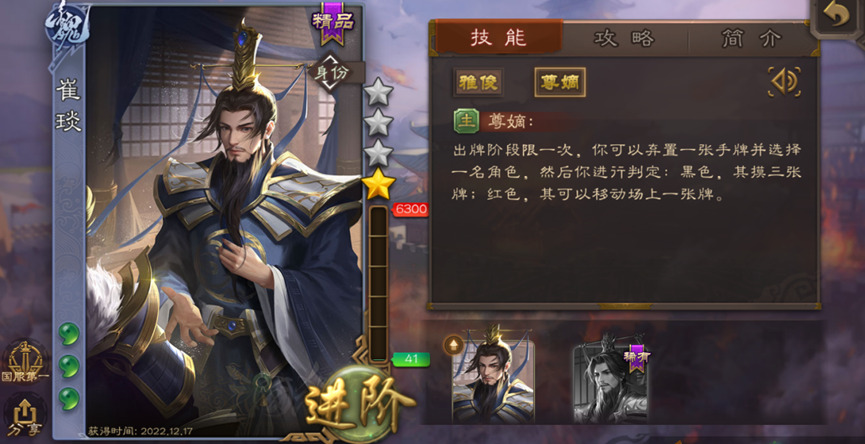Play the skill voice audio
The width and height of the screenshot is (865, 444).
pos(784,82)
